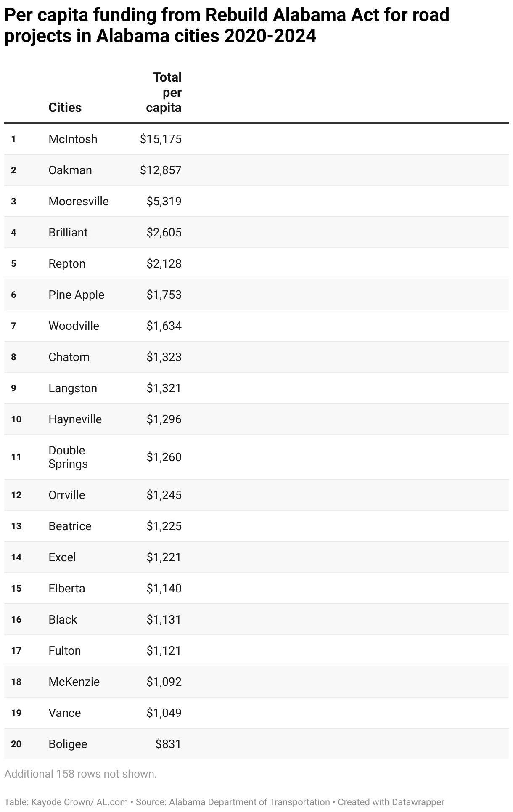Click the Oakman city name

click(x=70, y=170)
